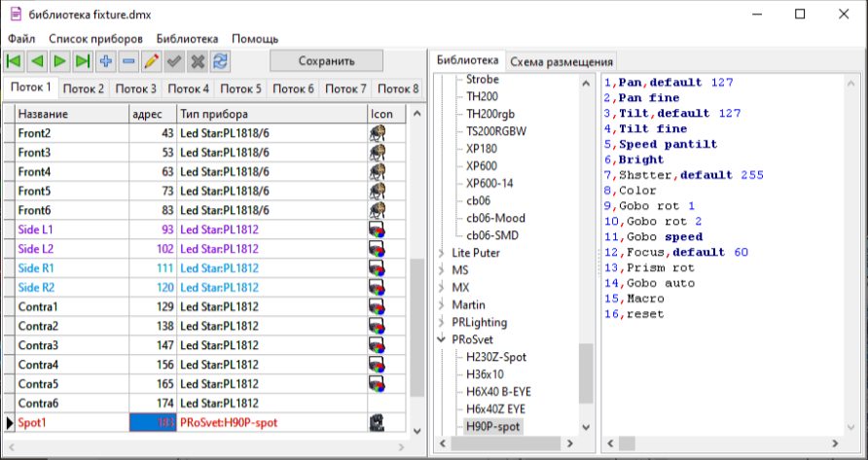The image size is (868, 460).
Task: Switch to Поток 8 tab
Action: click(398, 89)
